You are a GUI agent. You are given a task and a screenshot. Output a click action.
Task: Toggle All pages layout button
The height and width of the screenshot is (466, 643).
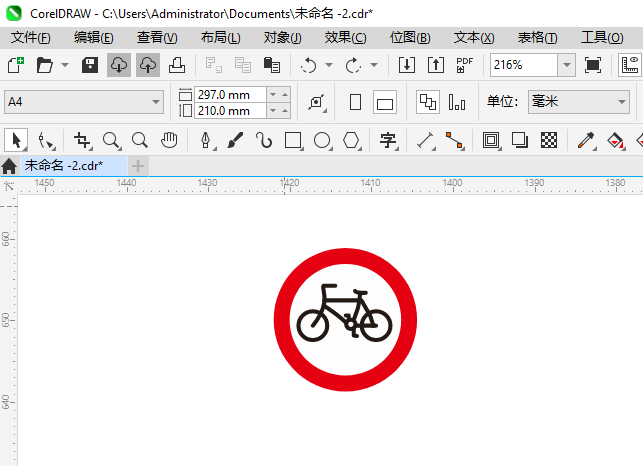428,102
